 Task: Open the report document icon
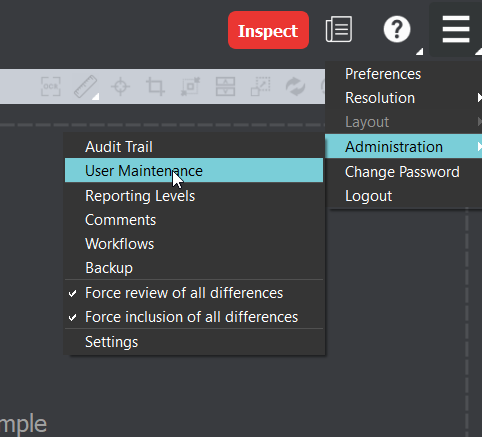[x=339, y=29]
